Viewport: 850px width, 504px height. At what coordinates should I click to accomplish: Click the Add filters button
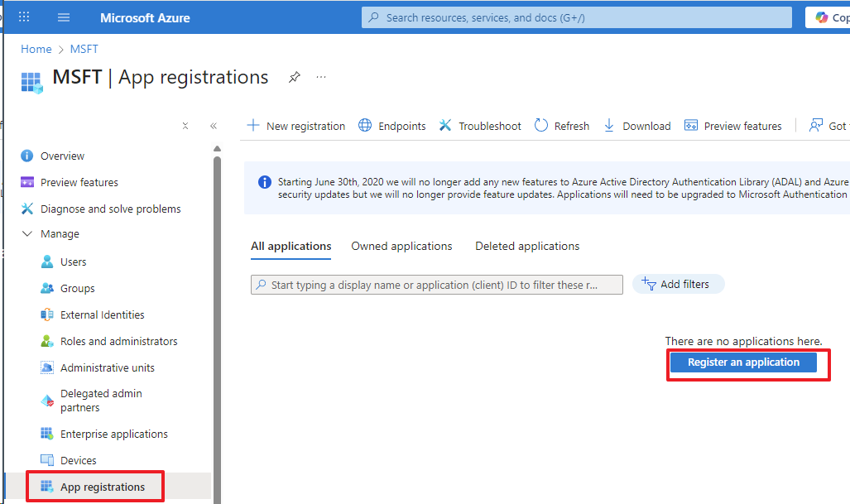pos(678,284)
